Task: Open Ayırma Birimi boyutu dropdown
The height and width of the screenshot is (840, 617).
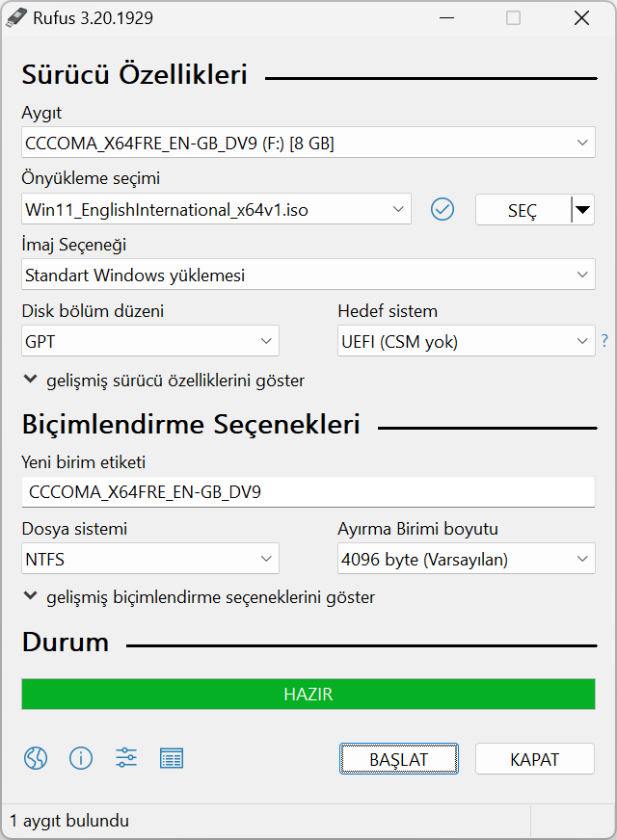Action: point(467,559)
